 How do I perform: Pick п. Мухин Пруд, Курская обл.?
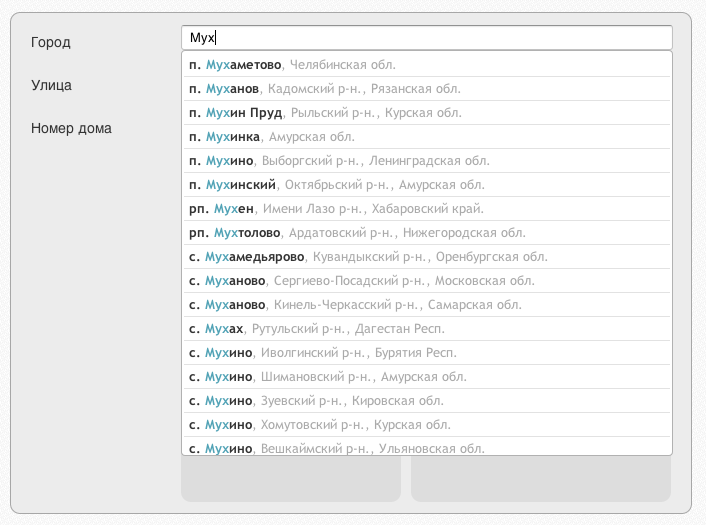pos(426,113)
